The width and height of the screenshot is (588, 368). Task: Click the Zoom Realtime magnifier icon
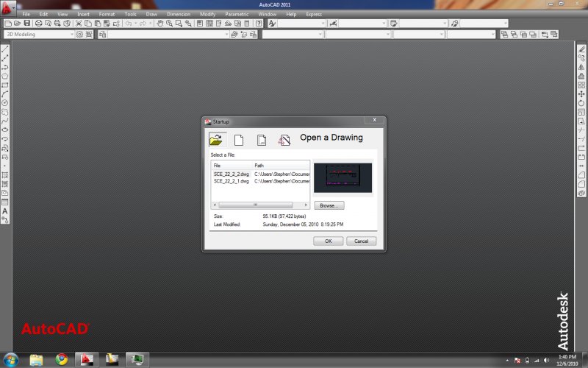coord(170,24)
